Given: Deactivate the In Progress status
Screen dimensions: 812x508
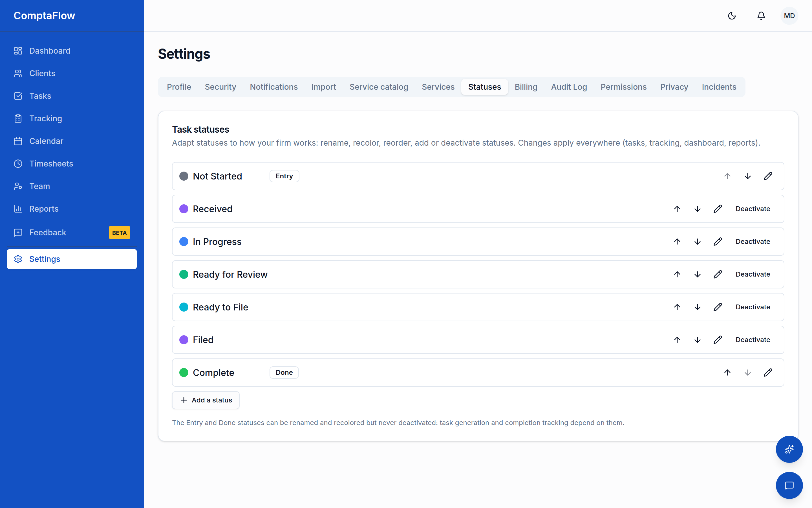Looking at the screenshot, I should click(753, 242).
